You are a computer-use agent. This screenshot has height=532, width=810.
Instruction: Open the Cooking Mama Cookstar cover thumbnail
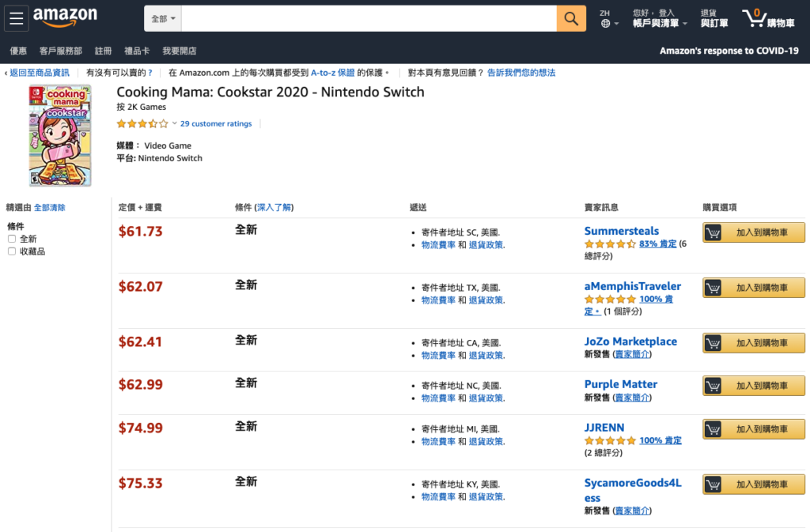60,136
